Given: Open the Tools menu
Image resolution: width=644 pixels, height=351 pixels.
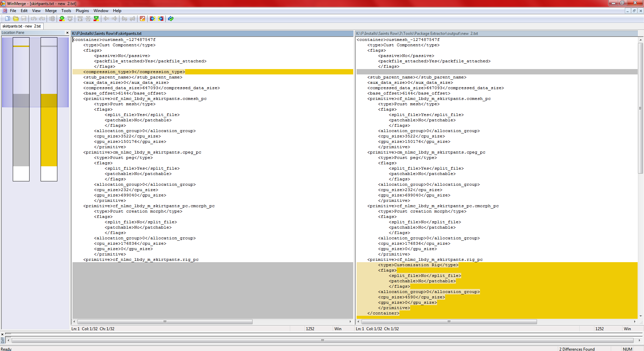Looking at the screenshot, I should pos(66,11).
